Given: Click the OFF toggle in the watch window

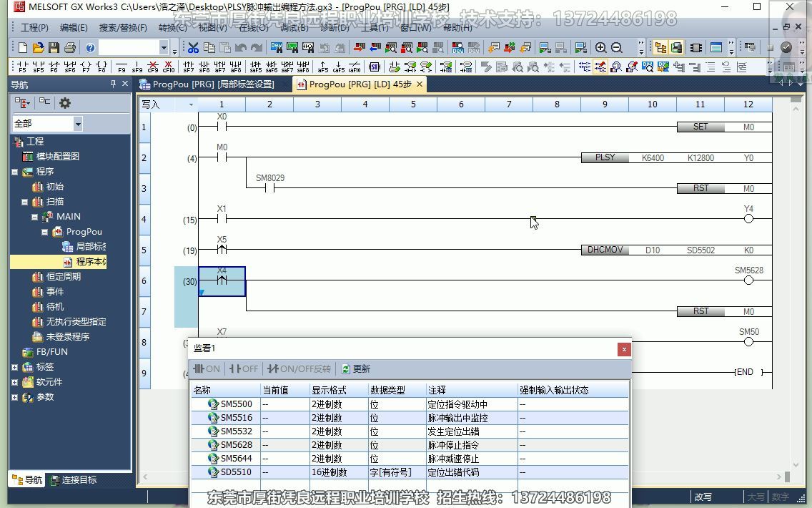Looking at the screenshot, I should point(242,368).
